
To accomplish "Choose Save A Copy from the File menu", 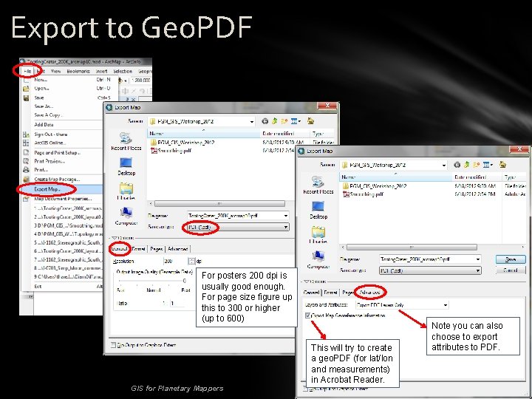I will [x=49, y=115].
